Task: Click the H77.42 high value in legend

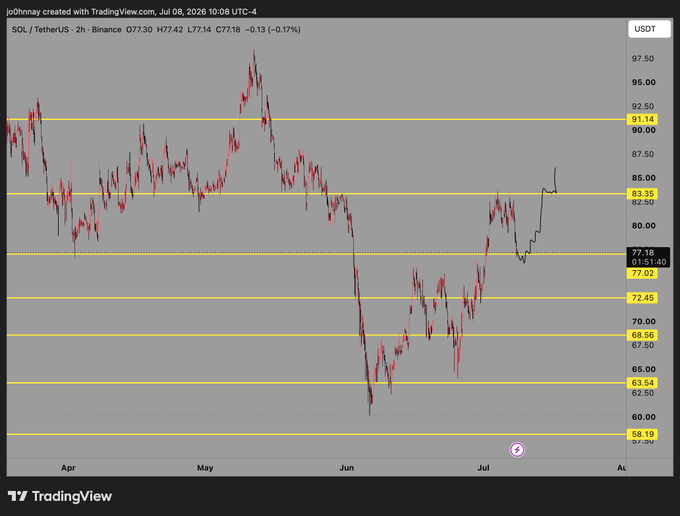Action: click(170, 29)
